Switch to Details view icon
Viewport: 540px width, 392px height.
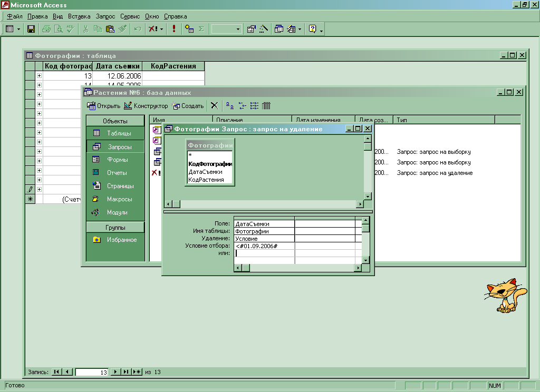266,106
